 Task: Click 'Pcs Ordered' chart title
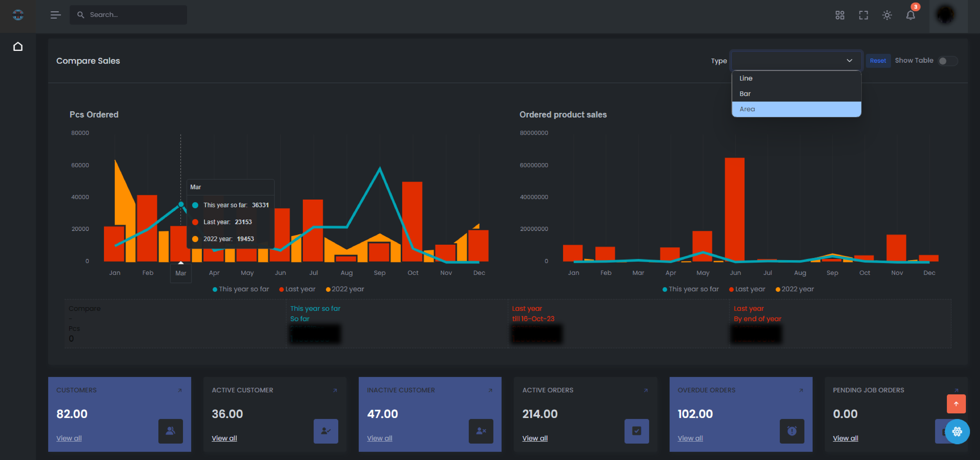(x=94, y=115)
